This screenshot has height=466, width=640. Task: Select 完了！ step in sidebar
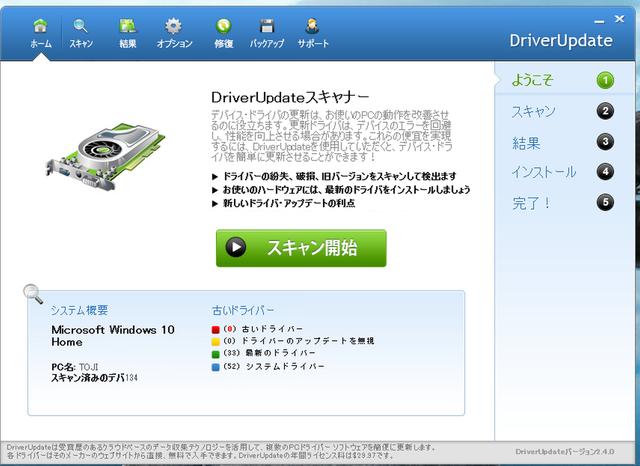531,203
